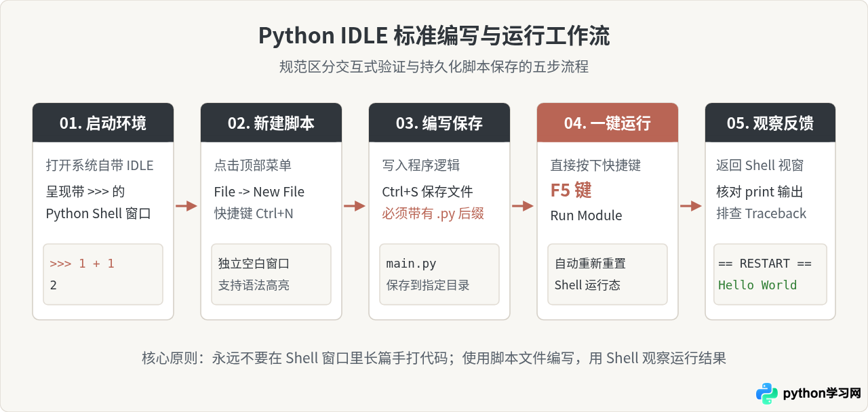Select the '02. 新建脚本' card header
Image resolution: width=868 pixels, height=412 pixels.
coord(271,123)
